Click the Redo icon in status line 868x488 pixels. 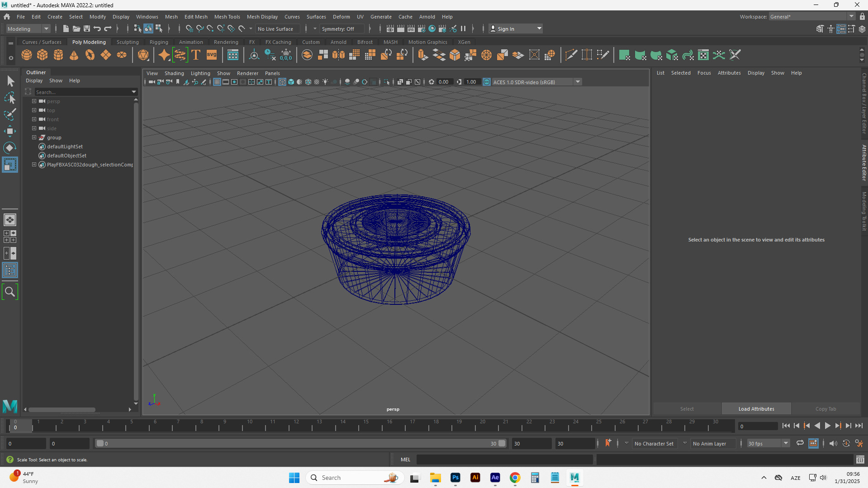pyautogui.click(x=108, y=28)
